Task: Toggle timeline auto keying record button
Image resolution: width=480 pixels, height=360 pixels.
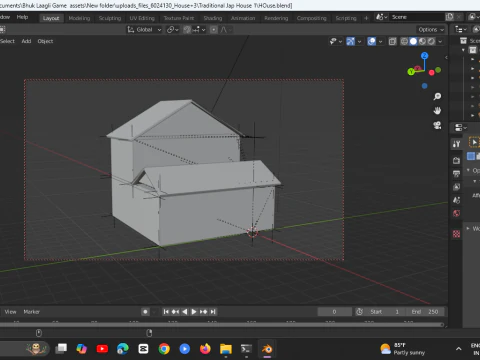Action: [x=145, y=312]
